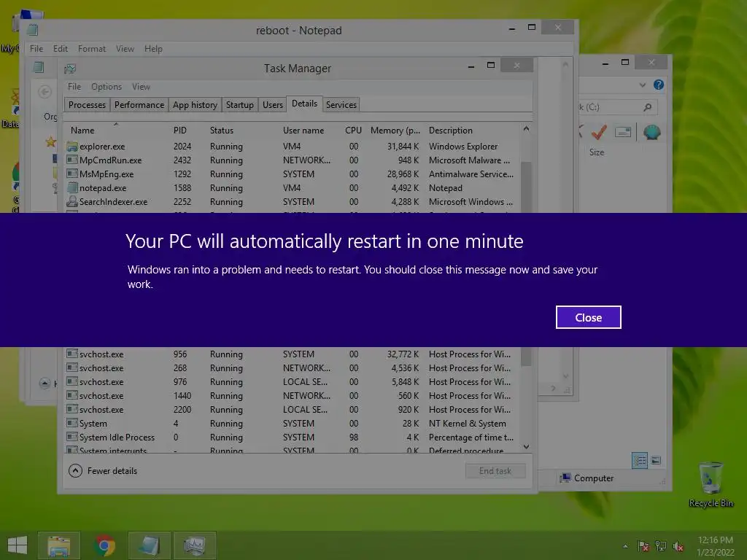747x560 pixels.
Task: Click the properties card ribbon icon
Action: click(623, 132)
